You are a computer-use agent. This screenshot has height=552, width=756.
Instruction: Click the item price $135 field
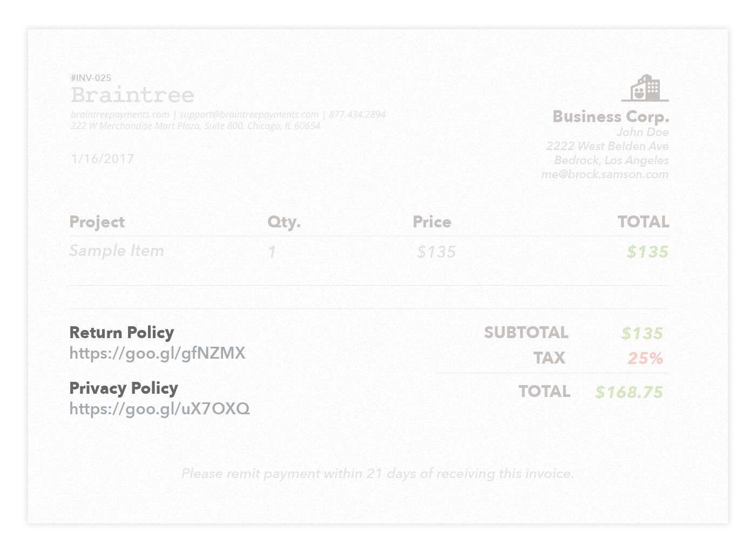point(436,252)
